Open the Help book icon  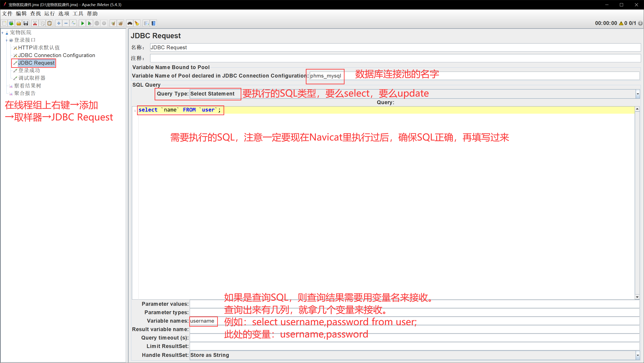point(154,23)
